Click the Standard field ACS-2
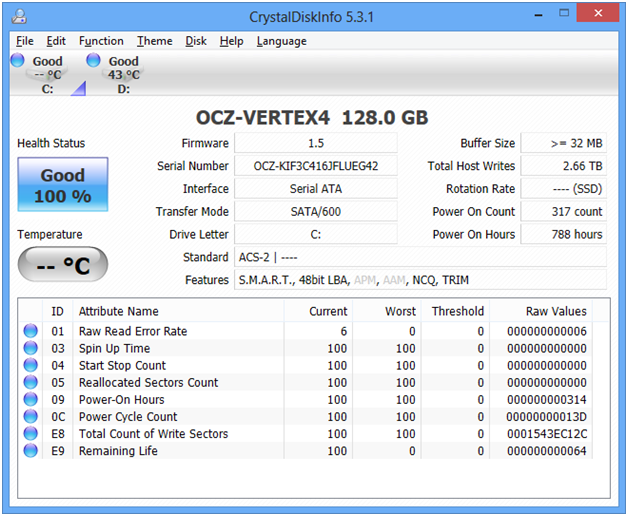Viewport: 628px width, 516px height. click(x=421, y=257)
